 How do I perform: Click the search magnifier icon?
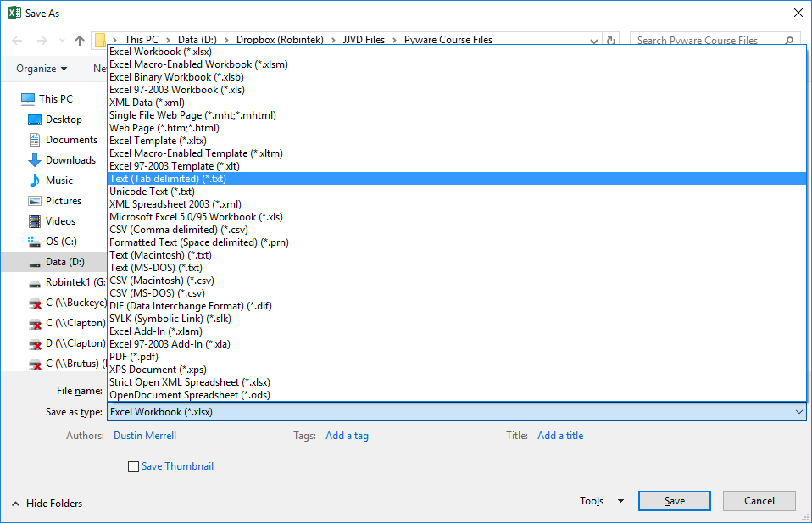coord(789,41)
